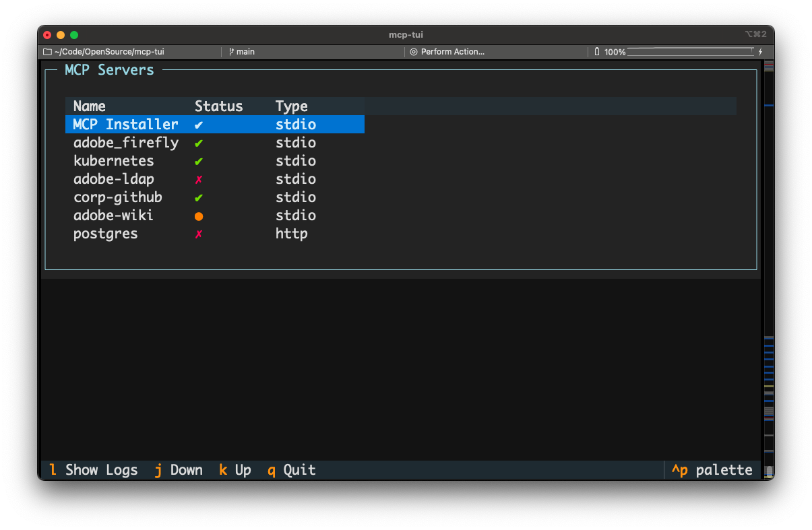This screenshot has height=530, width=812.
Task: Click the battery icon in the top bar
Action: [596, 51]
